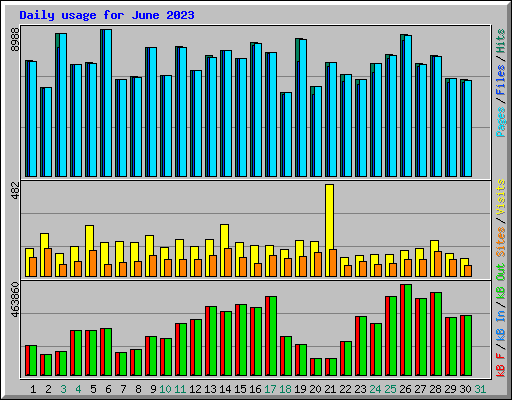Click the 8988 axis value label
Screen dimensions: 512x400
[x=15, y=39]
